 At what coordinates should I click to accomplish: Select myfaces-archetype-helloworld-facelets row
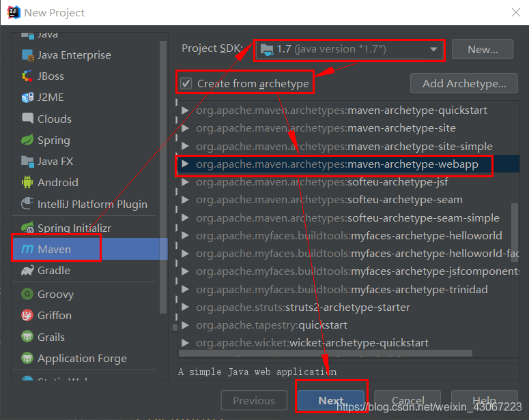click(x=349, y=253)
